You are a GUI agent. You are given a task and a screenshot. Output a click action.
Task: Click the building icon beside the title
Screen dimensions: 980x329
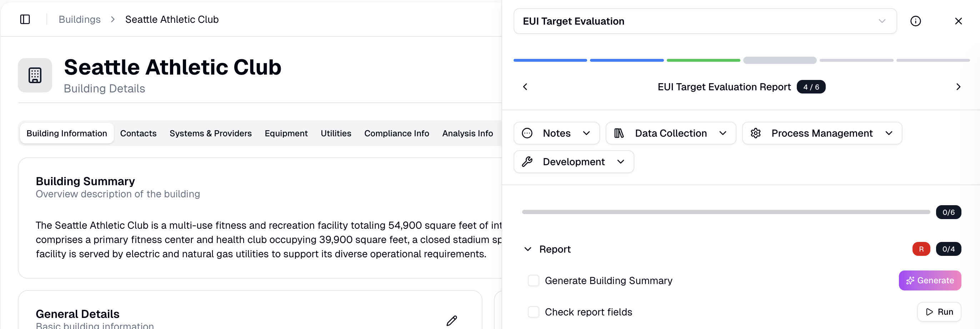pyautogui.click(x=35, y=75)
